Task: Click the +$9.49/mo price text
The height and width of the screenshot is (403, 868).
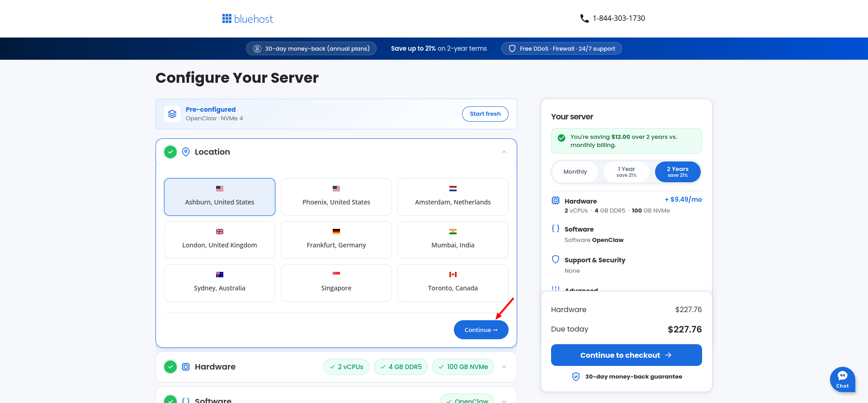Action: [x=683, y=199]
